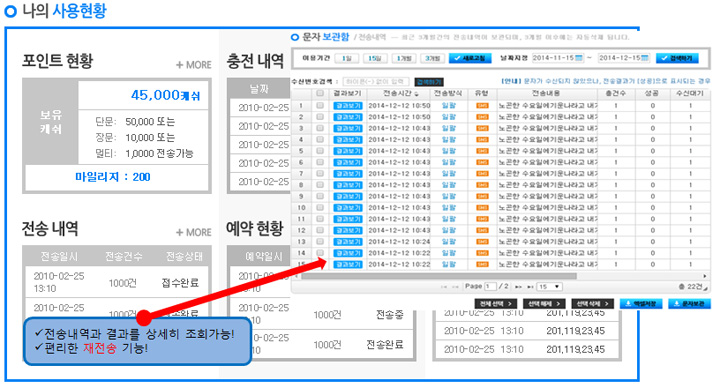
Task: Toggle the select-all checkbox in table header
Action: [320, 93]
